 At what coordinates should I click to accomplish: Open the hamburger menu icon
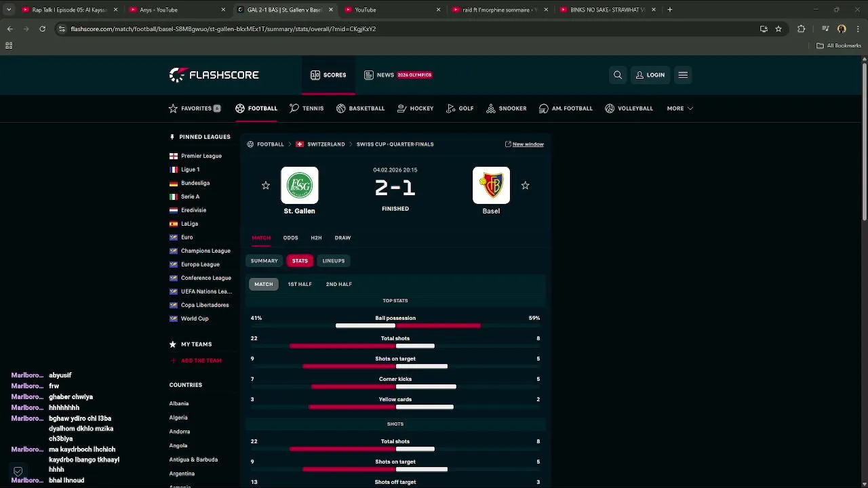coord(683,75)
